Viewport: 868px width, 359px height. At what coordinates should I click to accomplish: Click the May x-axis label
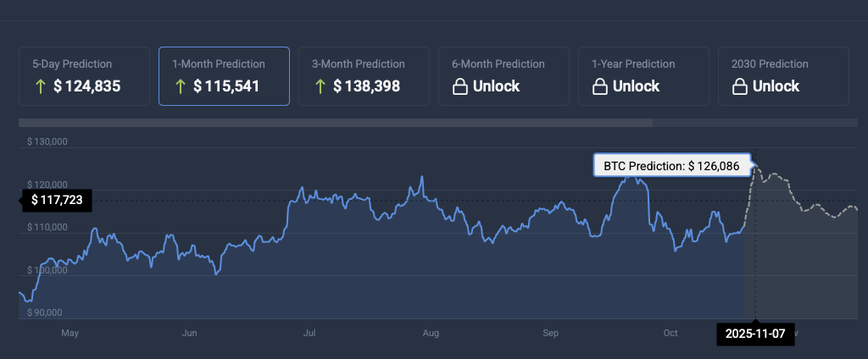(x=70, y=333)
